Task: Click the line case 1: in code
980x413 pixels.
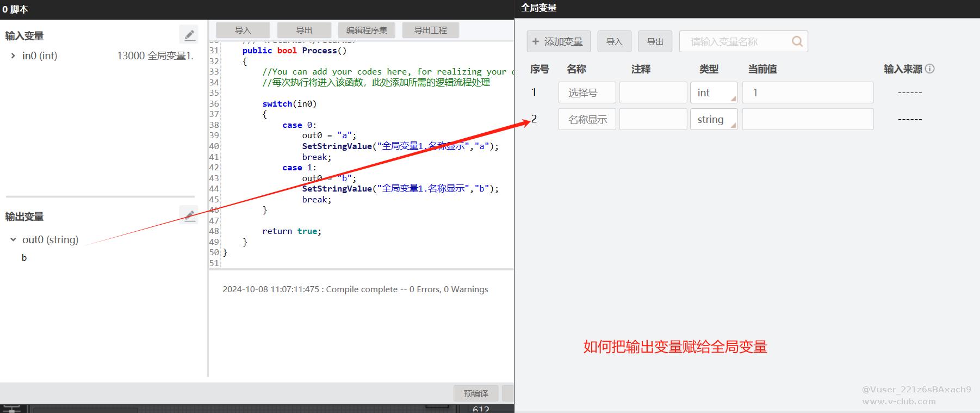Action: point(299,168)
